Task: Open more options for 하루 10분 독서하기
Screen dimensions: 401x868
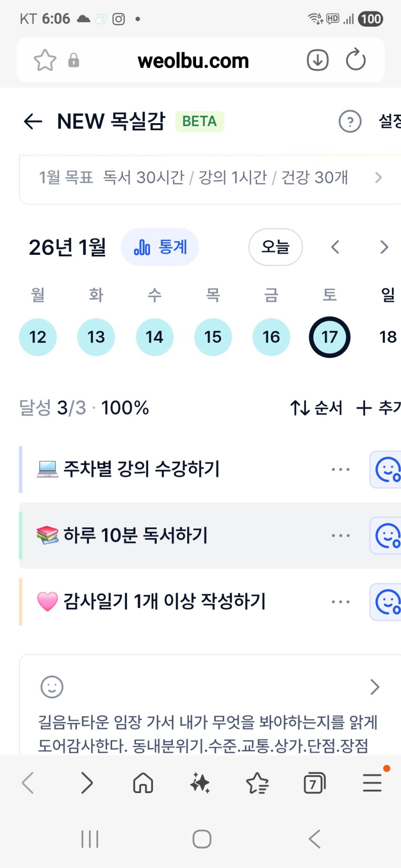Action: pos(340,535)
